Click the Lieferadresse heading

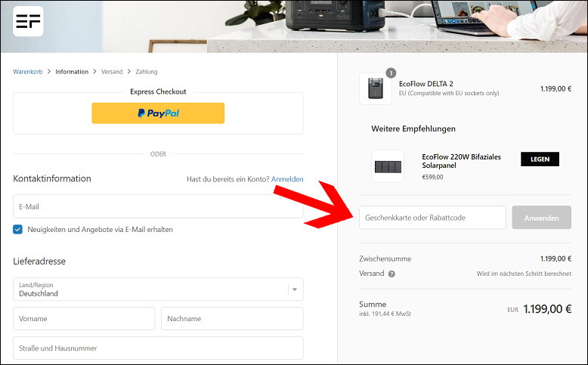coord(39,261)
